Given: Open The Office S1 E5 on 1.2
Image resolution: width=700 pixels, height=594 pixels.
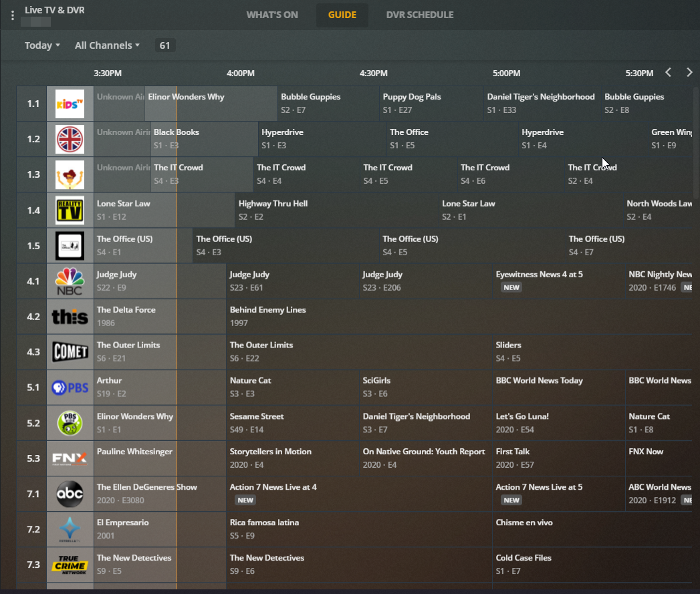Looking at the screenshot, I should 453,139.
